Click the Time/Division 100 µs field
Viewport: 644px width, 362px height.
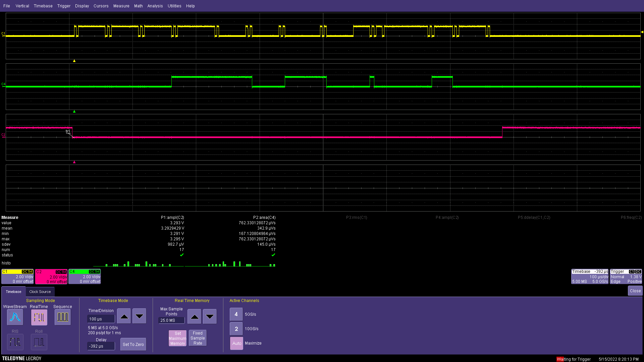pyautogui.click(x=101, y=319)
